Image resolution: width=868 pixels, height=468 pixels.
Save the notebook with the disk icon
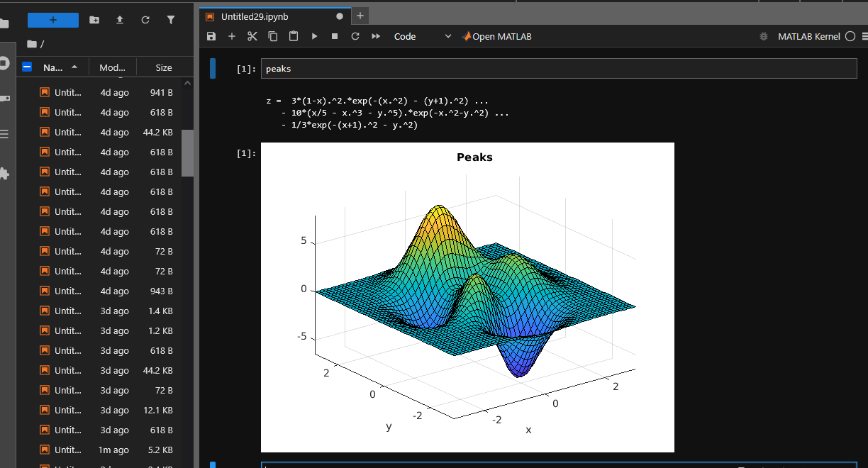211,36
